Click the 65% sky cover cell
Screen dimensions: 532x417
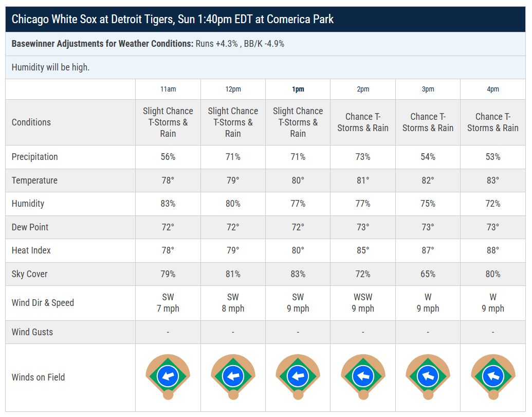[x=428, y=274]
